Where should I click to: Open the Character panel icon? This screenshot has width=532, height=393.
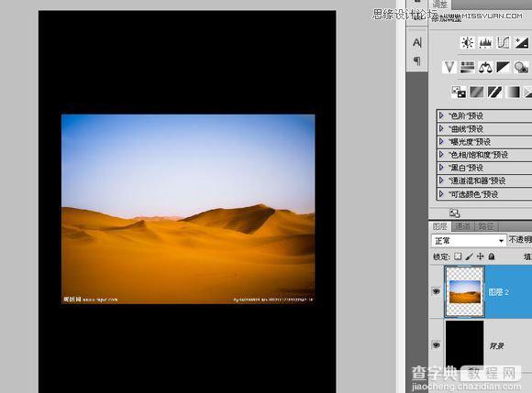click(417, 43)
